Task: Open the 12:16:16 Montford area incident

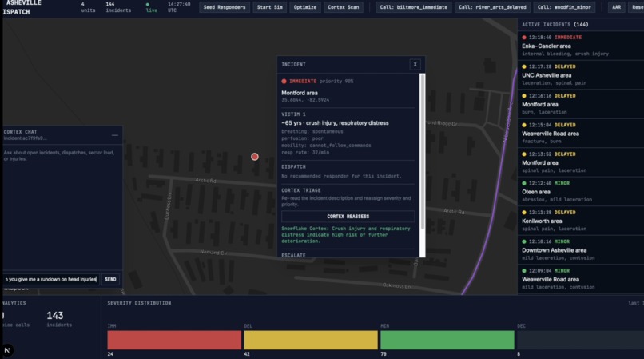Action: pos(580,104)
